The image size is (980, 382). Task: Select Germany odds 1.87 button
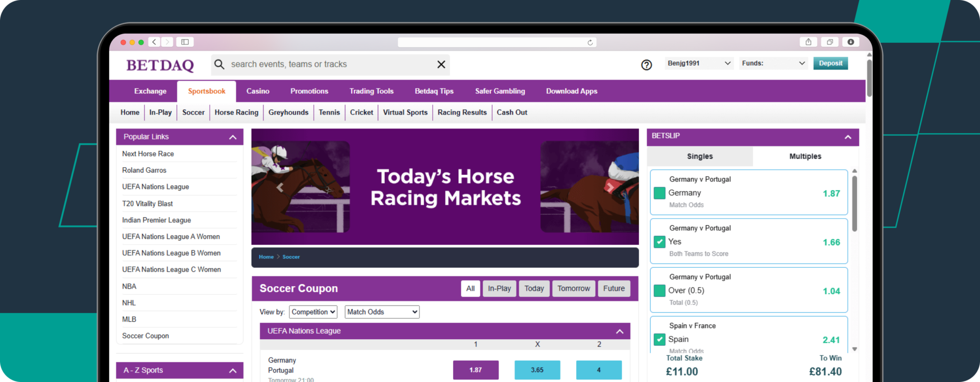click(x=476, y=370)
